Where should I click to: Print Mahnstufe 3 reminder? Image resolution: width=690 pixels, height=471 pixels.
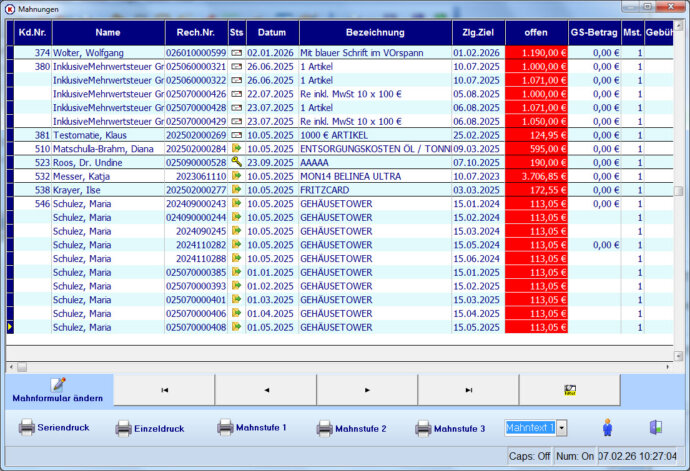pos(450,428)
